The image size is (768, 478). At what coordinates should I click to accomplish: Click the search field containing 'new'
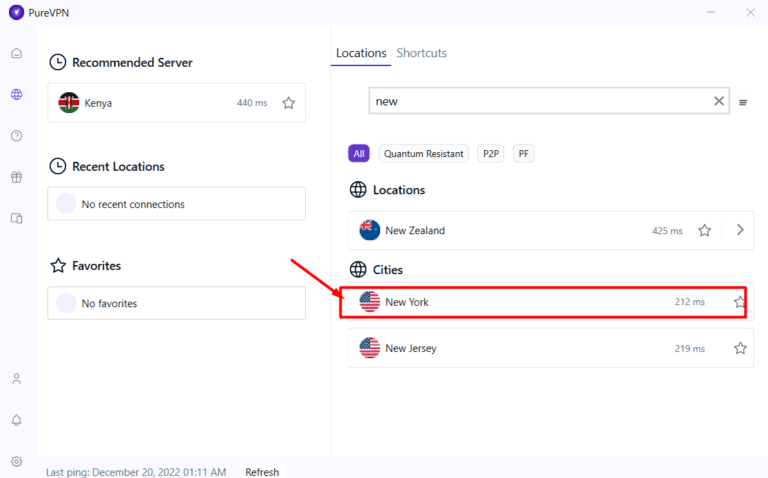click(540, 101)
